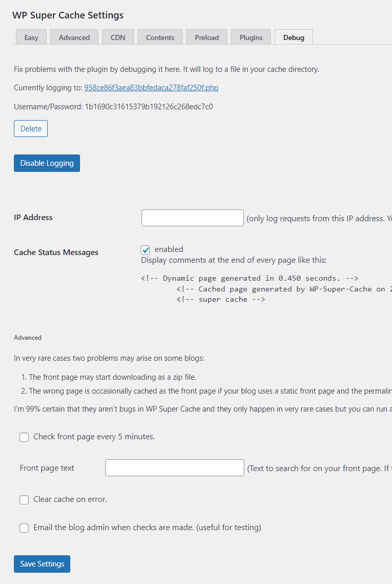The image size is (392, 584).
Task: Enable Check front page every 5 minutes
Action: point(24,437)
